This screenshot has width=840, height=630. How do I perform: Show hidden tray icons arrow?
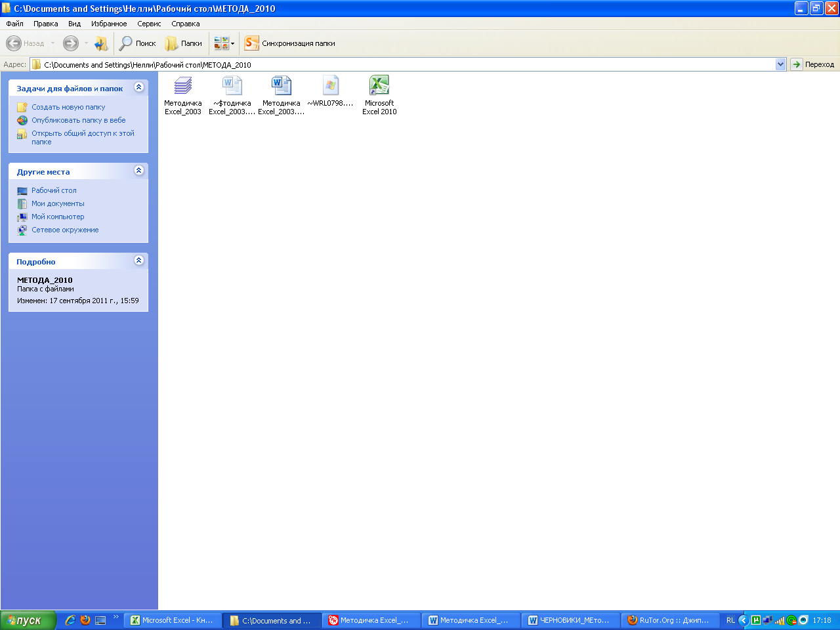(x=744, y=620)
